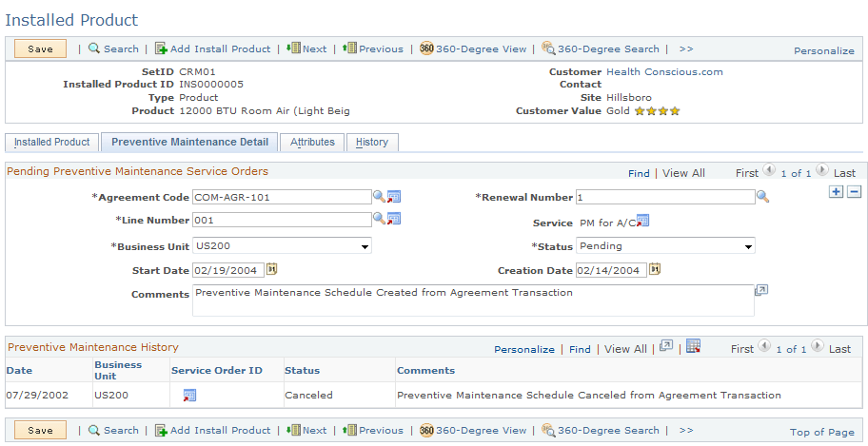Open the Attributes tab

(312, 142)
